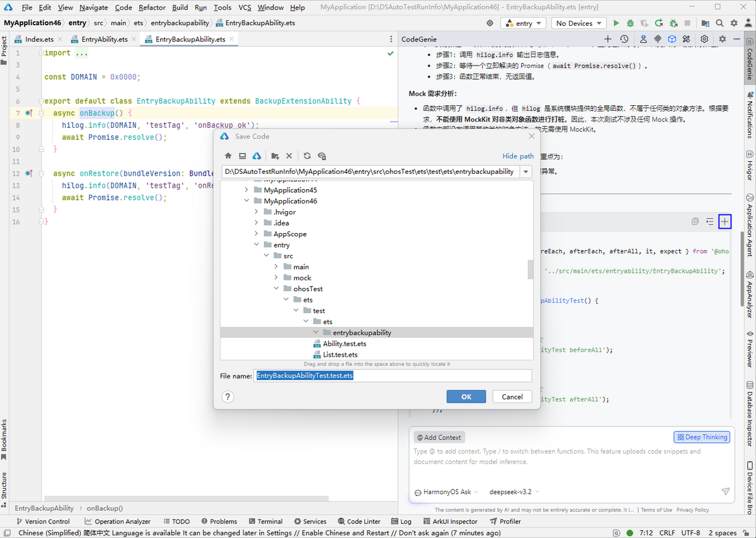Click the Home directory icon in Save Code
Viewport: 756px width, 538px height.
pos(229,156)
